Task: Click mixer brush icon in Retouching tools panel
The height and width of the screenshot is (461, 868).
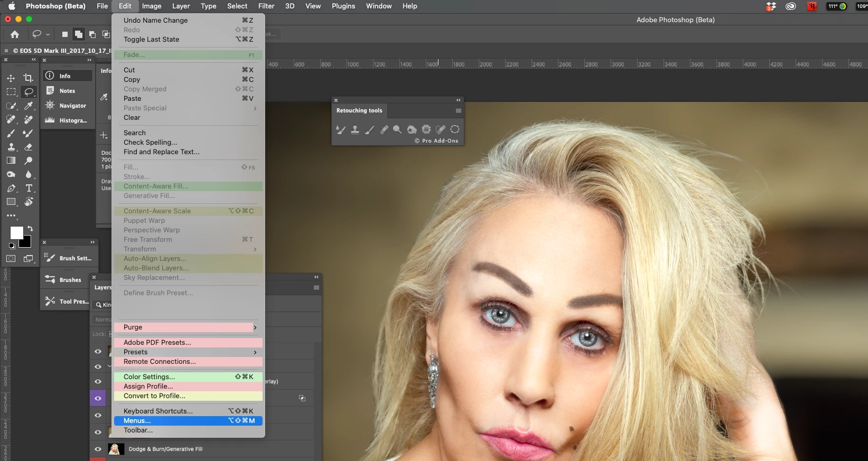Action: click(x=341, y=129)
